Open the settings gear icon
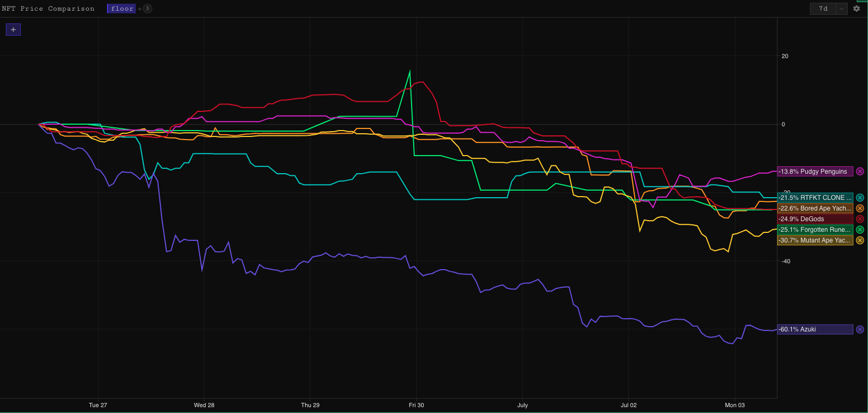The image size is (868, 413). pyautogui.click(x=856, y=9)
